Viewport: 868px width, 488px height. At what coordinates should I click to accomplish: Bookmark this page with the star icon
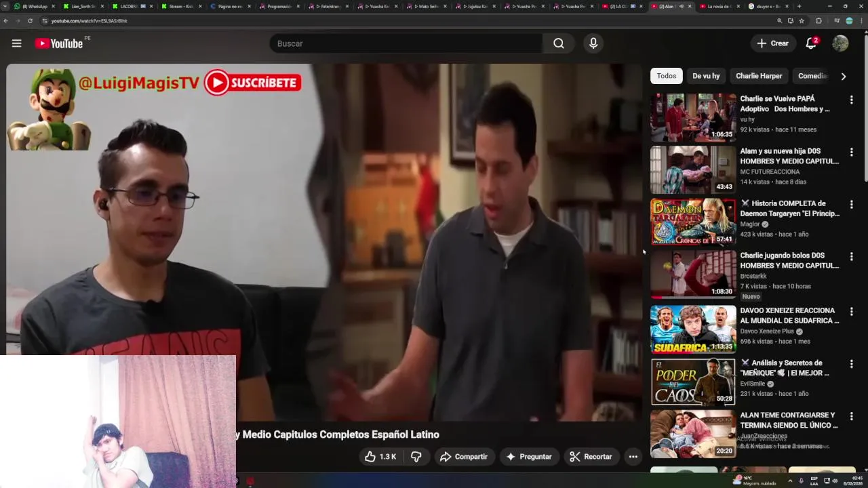coord(802,21)
